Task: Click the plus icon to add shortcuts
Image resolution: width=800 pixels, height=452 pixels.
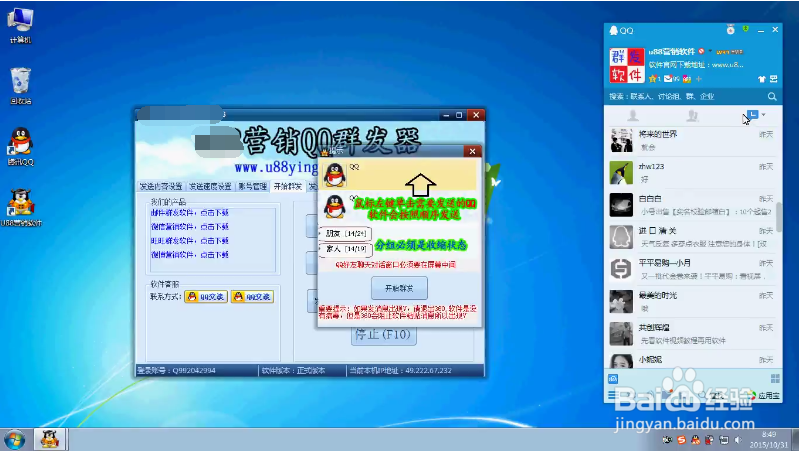Action: coord(698,79)
